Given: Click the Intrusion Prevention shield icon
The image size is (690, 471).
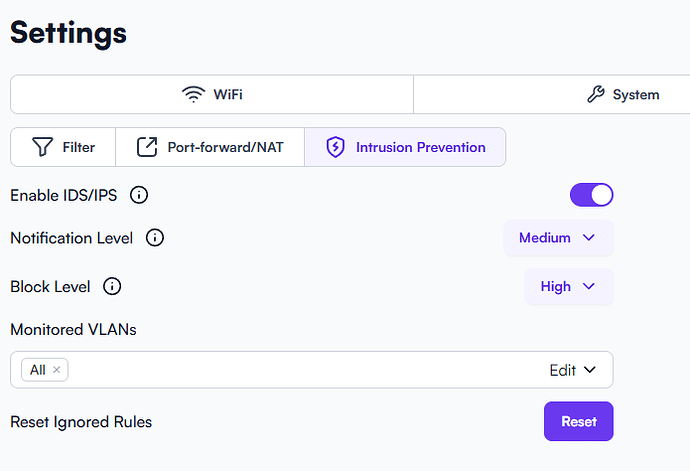Looking at the screenshot, I should [x=335, y=147].
